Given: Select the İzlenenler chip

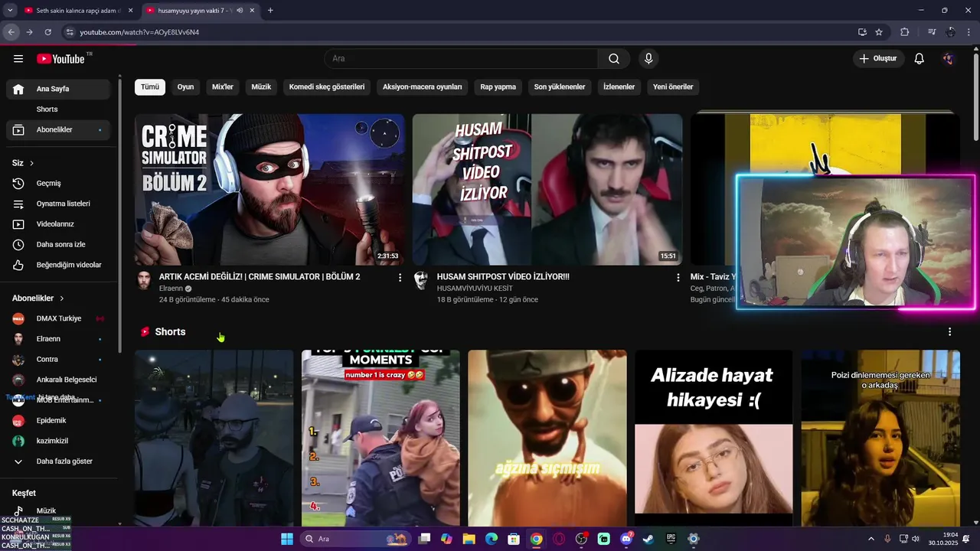Looking at the screenshot, I should click(x=619, y=87).
